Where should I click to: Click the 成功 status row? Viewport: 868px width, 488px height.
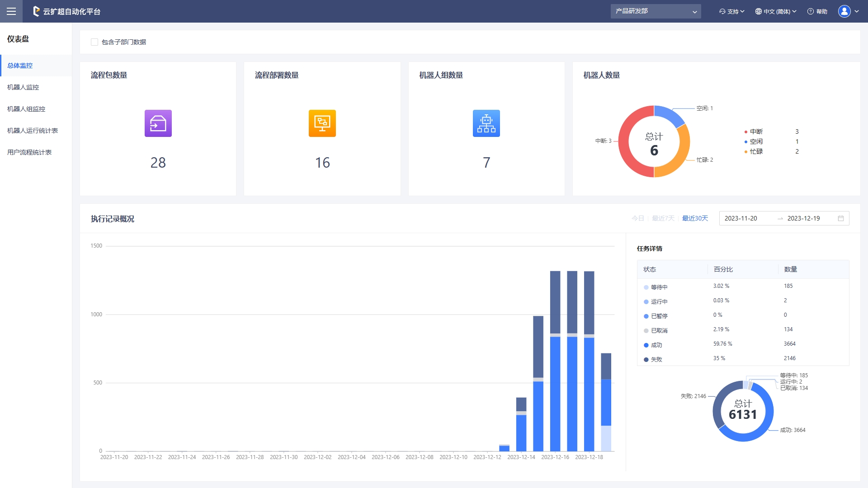[743, 344]
